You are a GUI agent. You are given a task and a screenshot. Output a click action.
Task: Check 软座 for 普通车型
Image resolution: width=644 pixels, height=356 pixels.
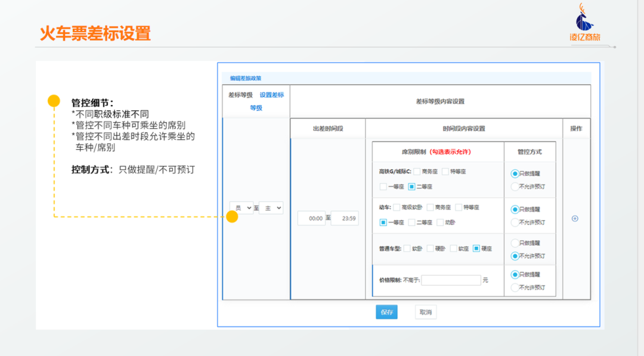tap(453, 249)
